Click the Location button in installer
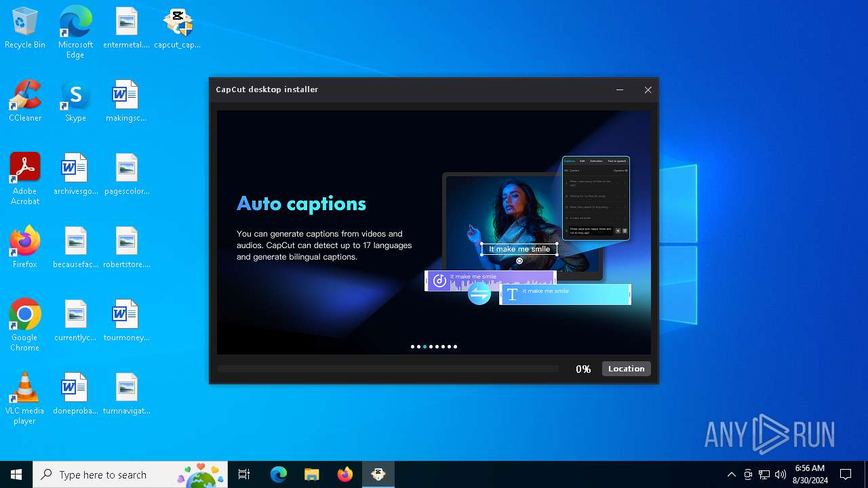This screenshot has width=868, height=488. 627,369
